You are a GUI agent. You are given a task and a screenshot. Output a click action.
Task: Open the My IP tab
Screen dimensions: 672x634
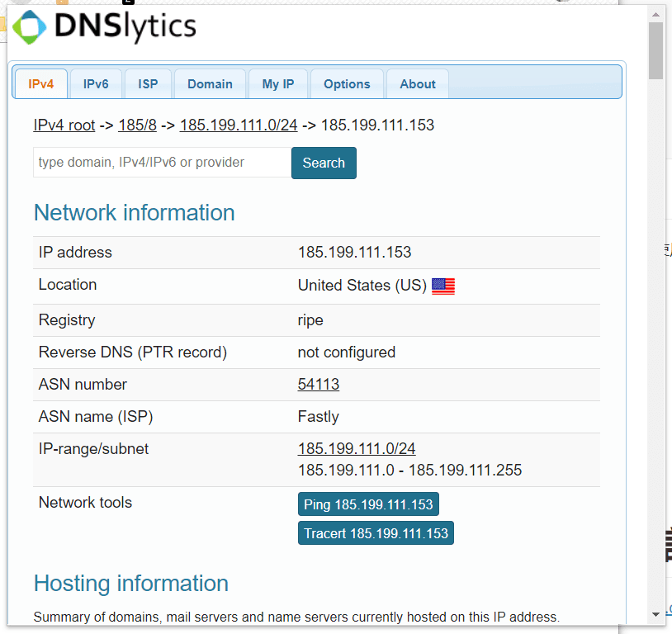[278, 84]
